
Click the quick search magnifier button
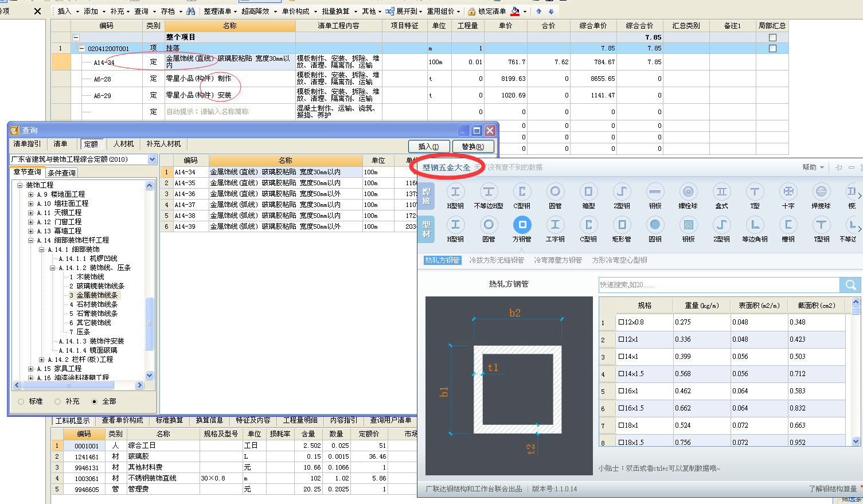[x=850, y=284]
